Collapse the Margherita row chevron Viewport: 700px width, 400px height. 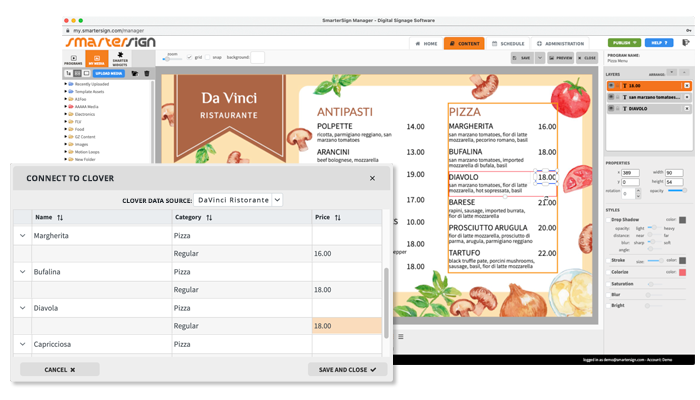(22, 235)
